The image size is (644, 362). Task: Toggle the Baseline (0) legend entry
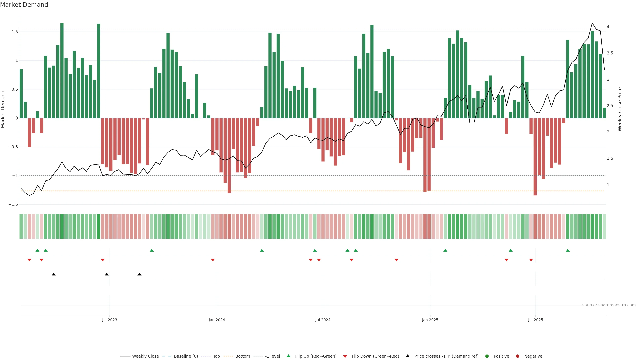(186, 356)
